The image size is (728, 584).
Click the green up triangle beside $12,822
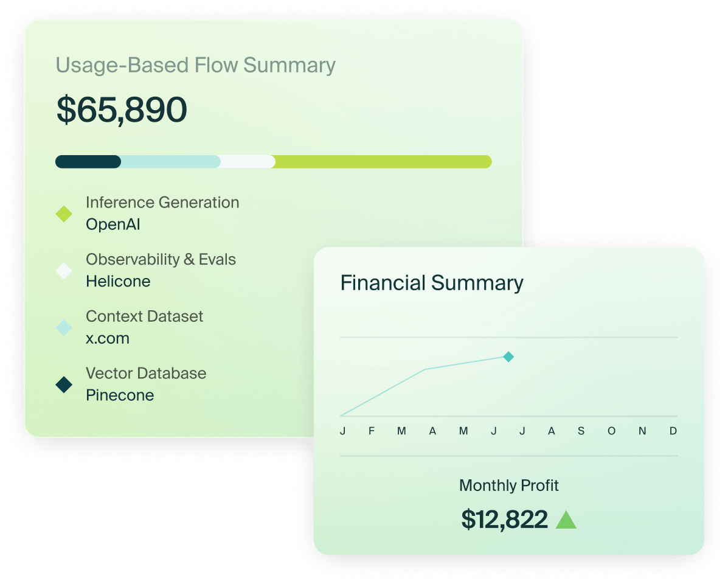[x=566, y=520]
